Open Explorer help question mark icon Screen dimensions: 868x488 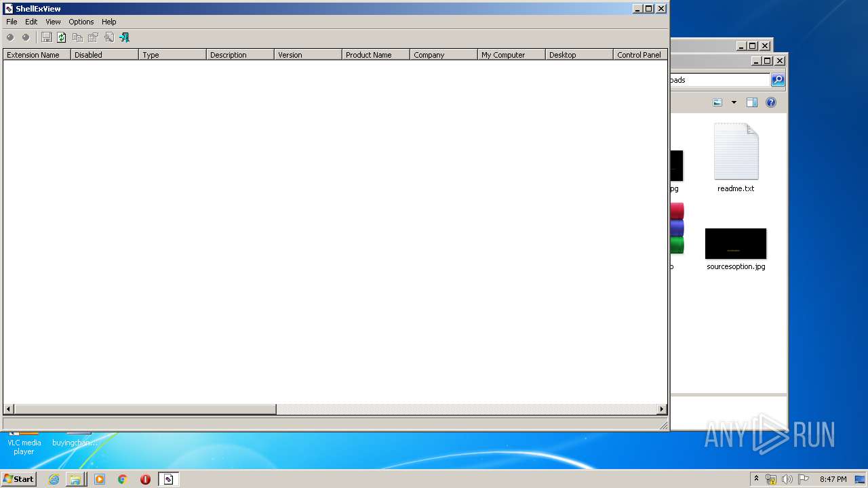point(771,102)
